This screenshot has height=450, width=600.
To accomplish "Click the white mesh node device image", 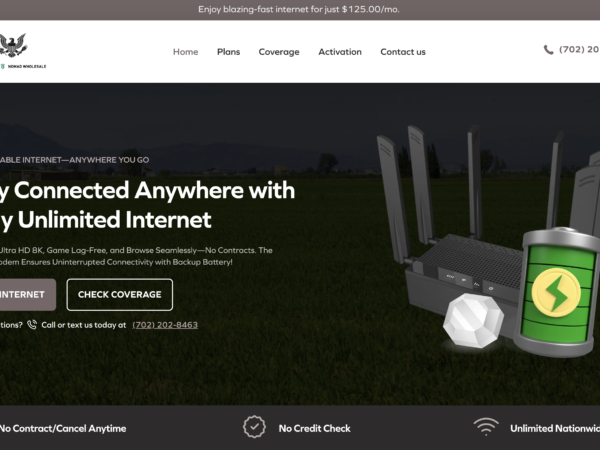I will [473, 320].
